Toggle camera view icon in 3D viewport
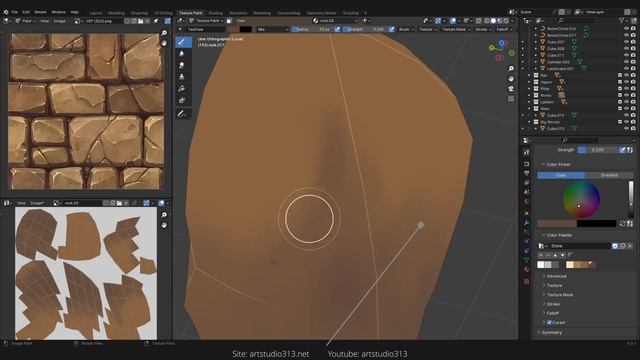Screen dimensions: 640x360 pos(511,89)
